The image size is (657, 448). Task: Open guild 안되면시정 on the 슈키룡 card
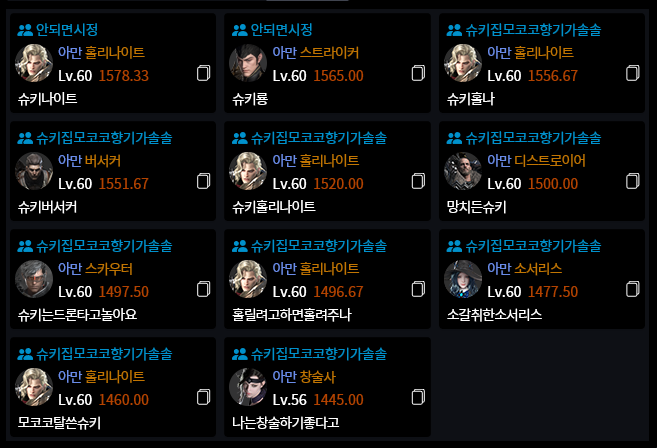(281, 30)
